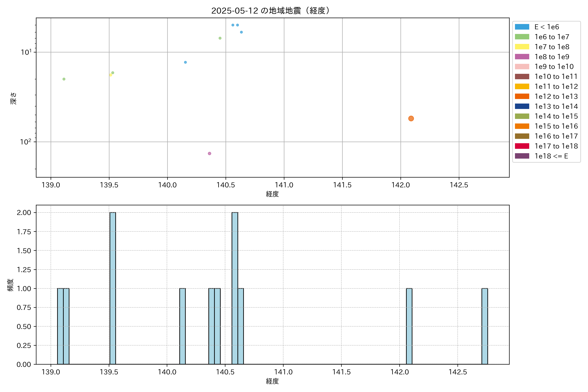The width and height of the screenshot is (588, 392).
Task: Click the purple scatter point below 10²
Action: [x=210, y=154]
